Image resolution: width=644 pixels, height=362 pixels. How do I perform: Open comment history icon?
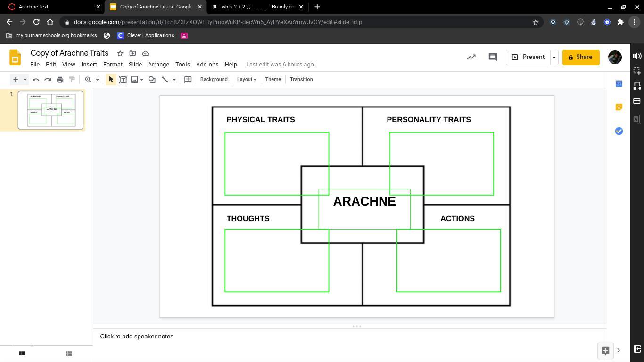(493, 57)
